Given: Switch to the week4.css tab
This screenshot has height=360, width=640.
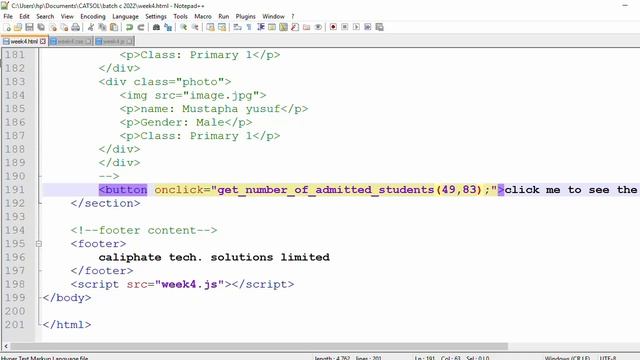Looking at the screenshot, I should coord(70,41).
